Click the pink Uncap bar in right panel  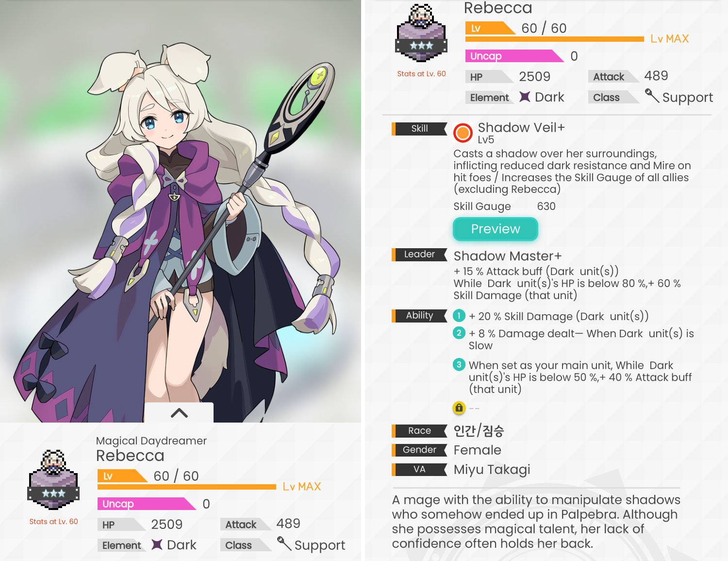514,56
